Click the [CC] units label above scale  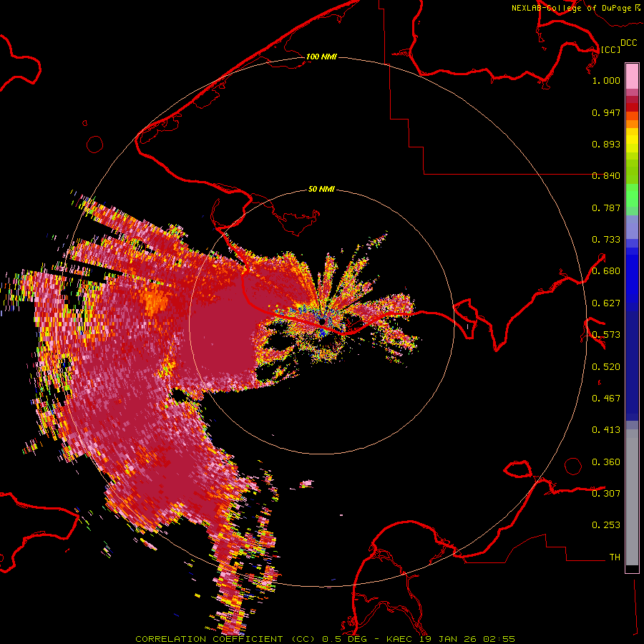pyautogui.click(x=610, y=49)
